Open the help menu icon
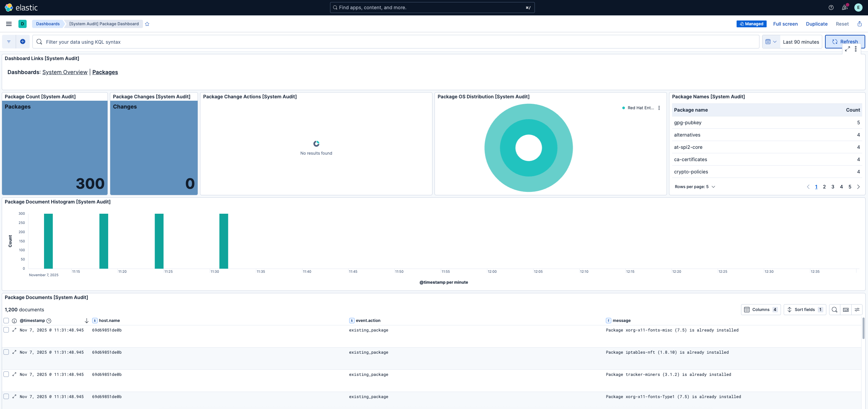Screen dimensions: 868x409 831,8
